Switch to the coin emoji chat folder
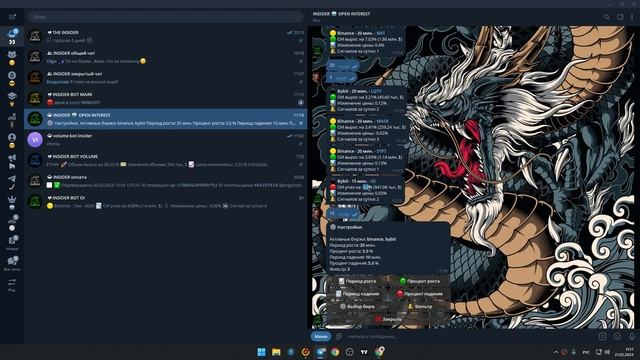Screen dimensions: 640x360 [12, 78]
